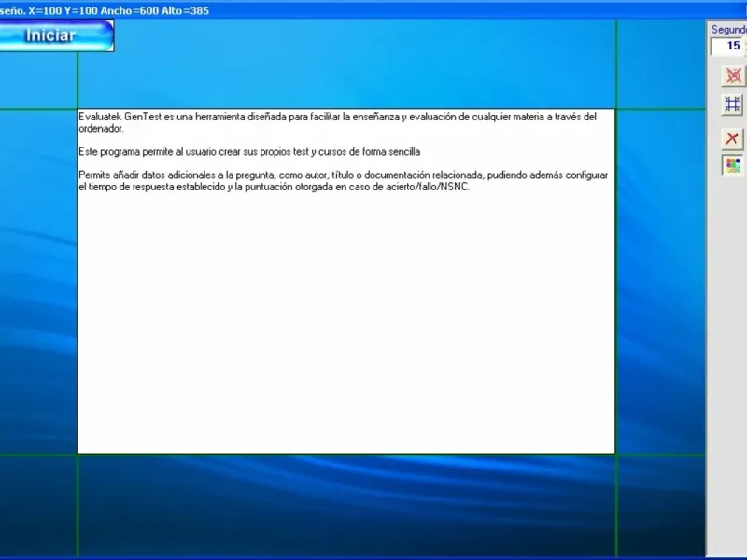747x560 pixels.
Task: Click the single red X delete icon
Action: (732, 138)
